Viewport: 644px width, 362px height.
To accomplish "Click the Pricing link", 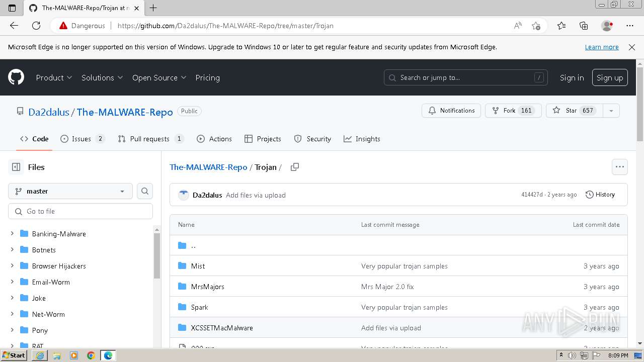I will click(207, 77).
